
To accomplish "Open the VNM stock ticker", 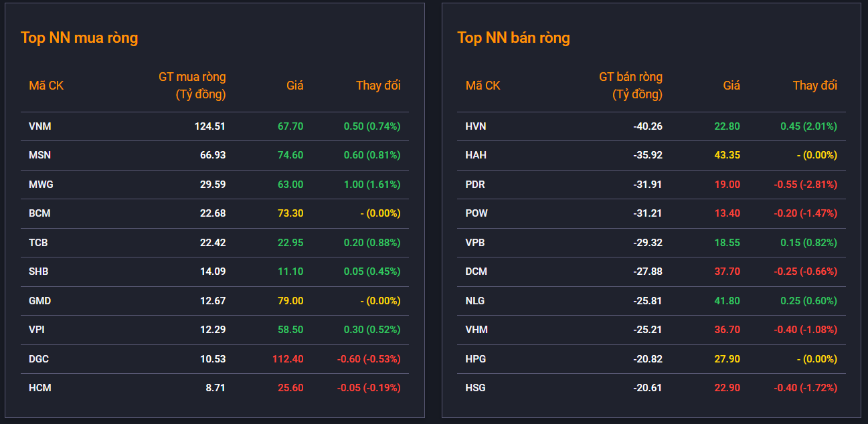I will (39, 126).
